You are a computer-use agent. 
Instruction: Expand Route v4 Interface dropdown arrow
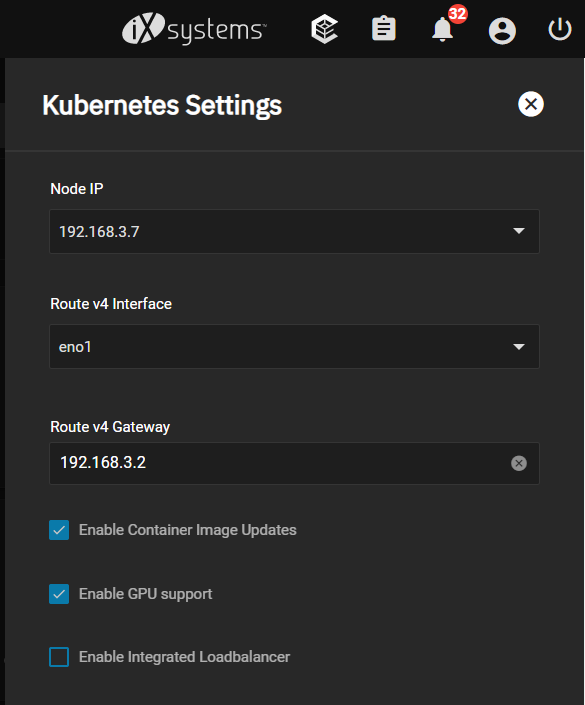519,347
